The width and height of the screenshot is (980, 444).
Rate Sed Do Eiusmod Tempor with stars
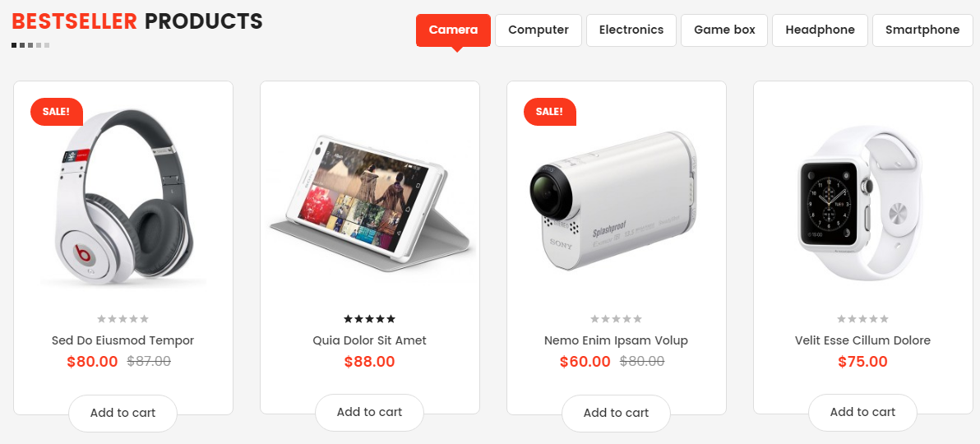click(x=123, y=319)
